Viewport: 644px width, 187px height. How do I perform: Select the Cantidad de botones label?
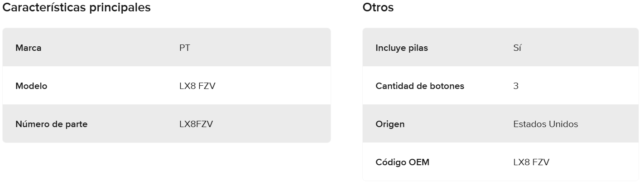coord(419,86)
